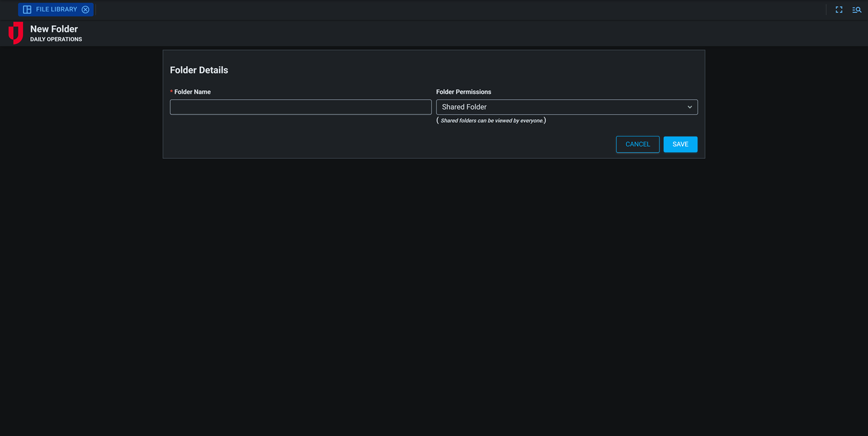Click the magnifier icon near the top right
This screenshot has height=436, width=868.
click(857, 9)
